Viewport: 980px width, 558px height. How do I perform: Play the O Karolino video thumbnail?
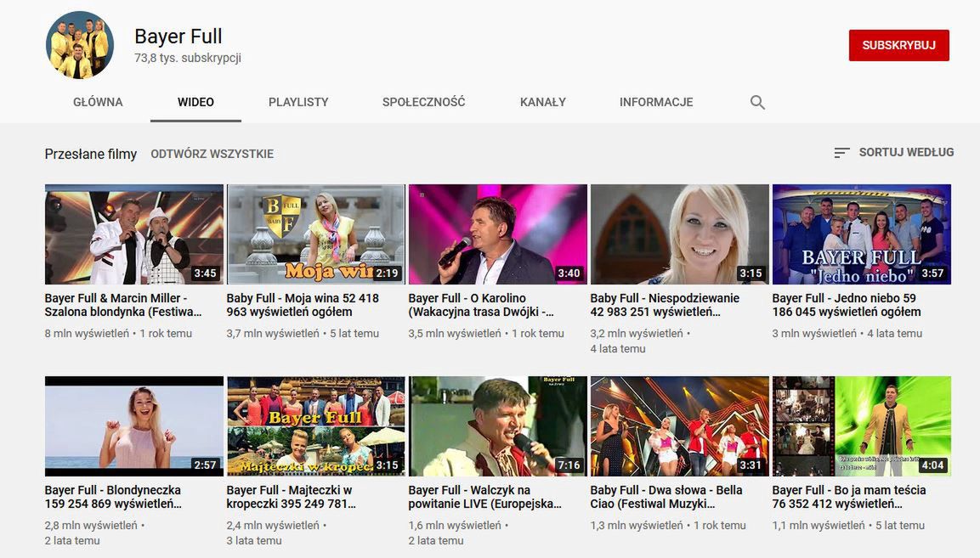point(497,234)
